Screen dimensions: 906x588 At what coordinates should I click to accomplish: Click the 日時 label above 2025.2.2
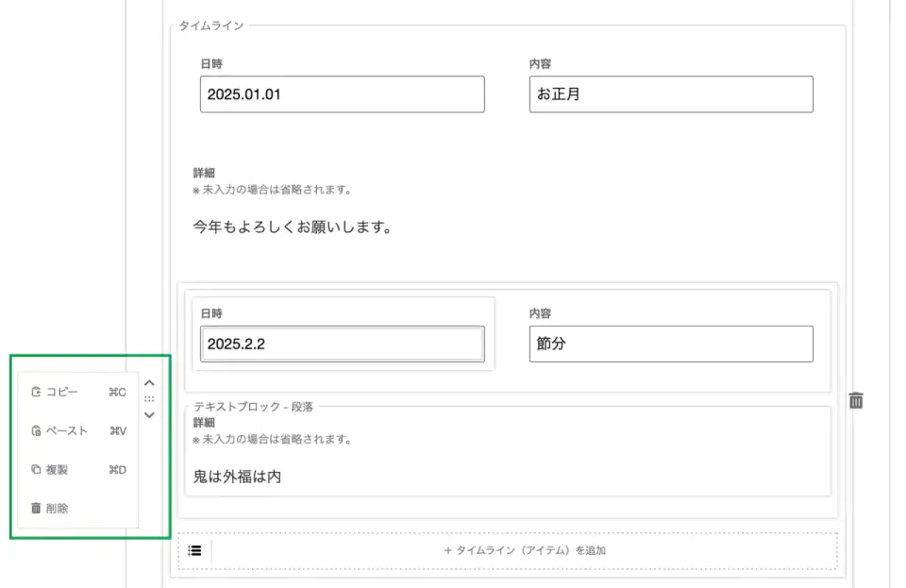point(211,313)
